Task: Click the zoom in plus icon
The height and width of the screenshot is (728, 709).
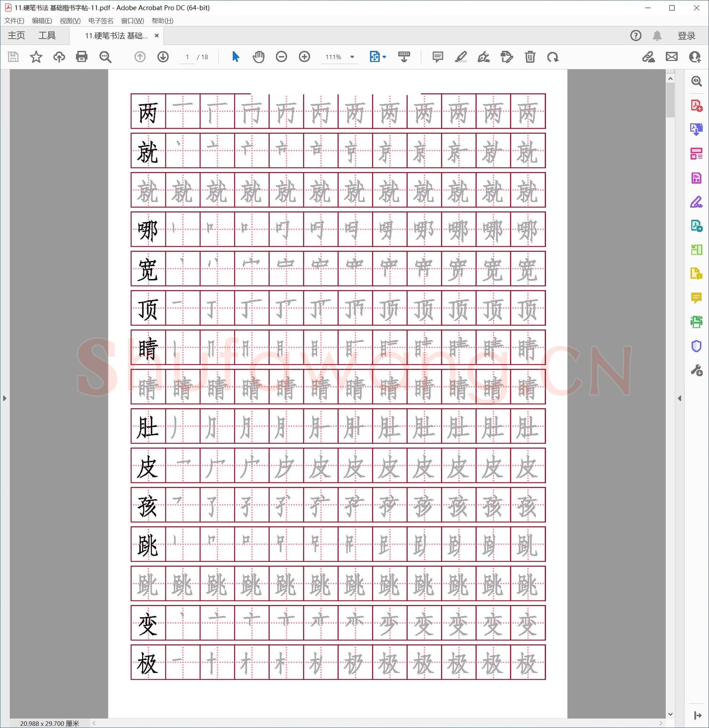Action: pos(304,57)
